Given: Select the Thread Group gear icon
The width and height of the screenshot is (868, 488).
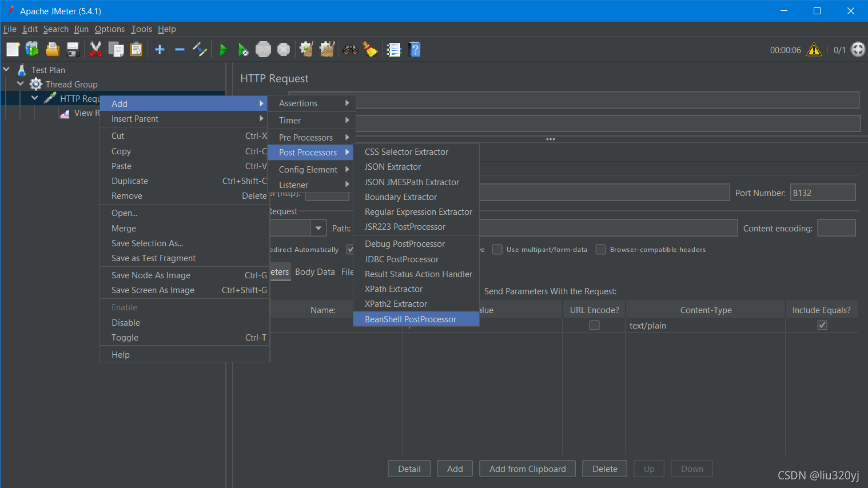Looking at the screenshot, I should pyautogui.click(x=36, y=84).
